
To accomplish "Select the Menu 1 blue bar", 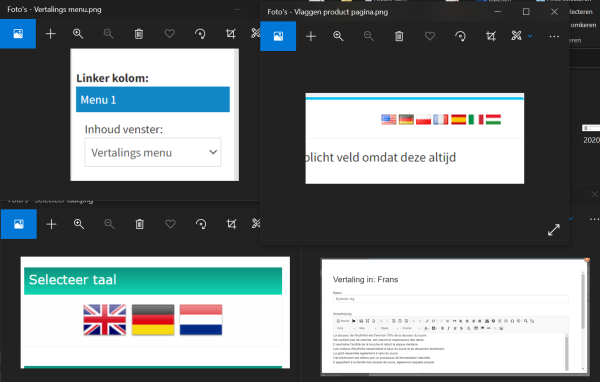I will 153,100.
